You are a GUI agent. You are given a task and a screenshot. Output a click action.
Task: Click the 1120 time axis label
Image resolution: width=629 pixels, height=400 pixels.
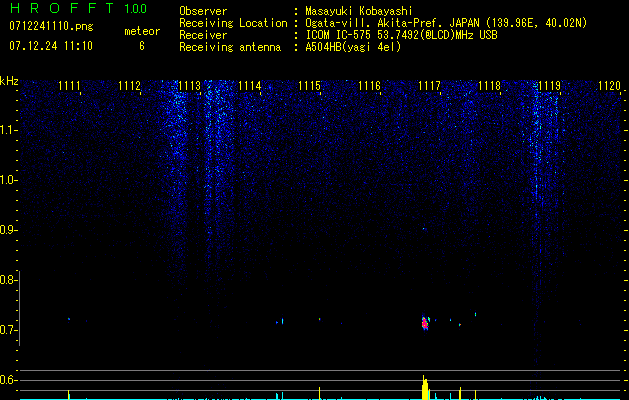609,86
